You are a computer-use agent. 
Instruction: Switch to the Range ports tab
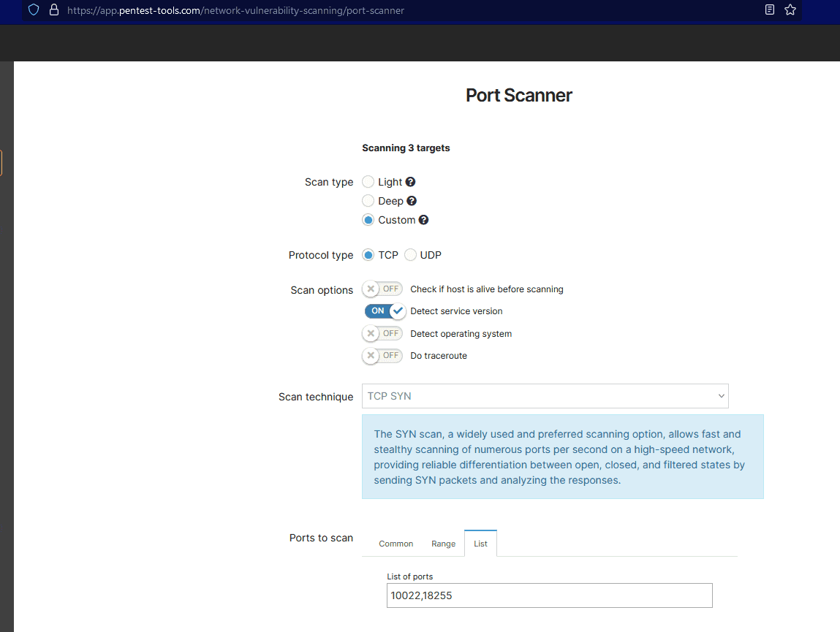coord(443,544)
